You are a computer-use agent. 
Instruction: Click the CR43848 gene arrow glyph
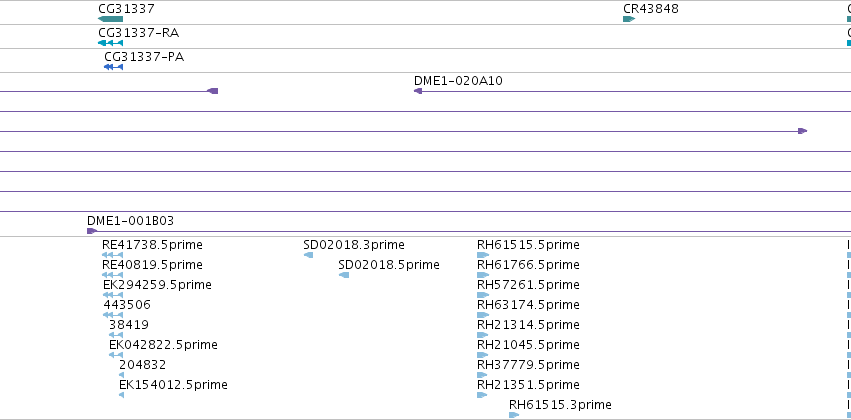click(629, 19)
